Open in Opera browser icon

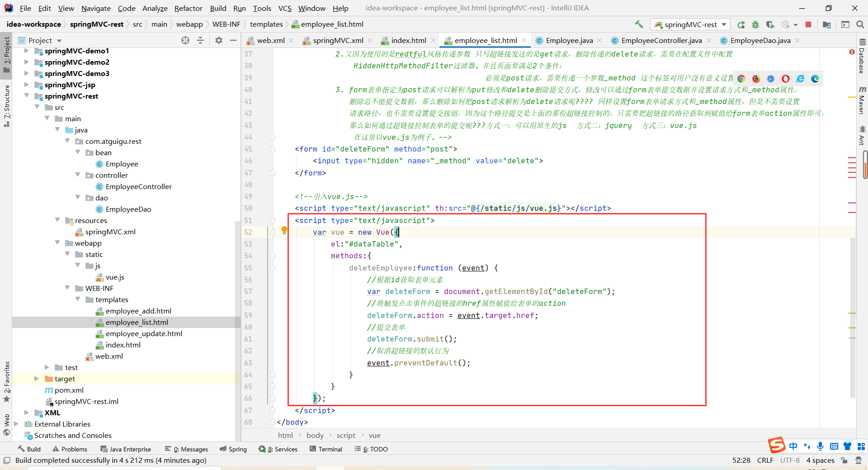pyautogui.click(x=786, y=79)
